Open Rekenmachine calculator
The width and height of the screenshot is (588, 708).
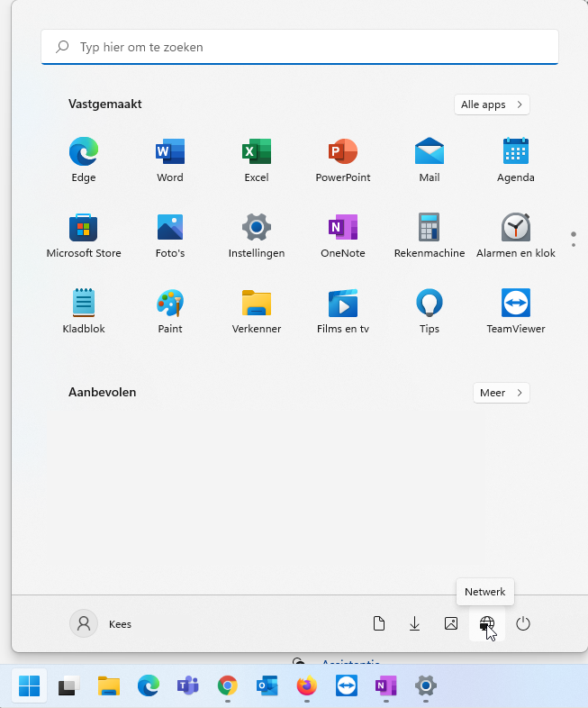pos(430,236)
